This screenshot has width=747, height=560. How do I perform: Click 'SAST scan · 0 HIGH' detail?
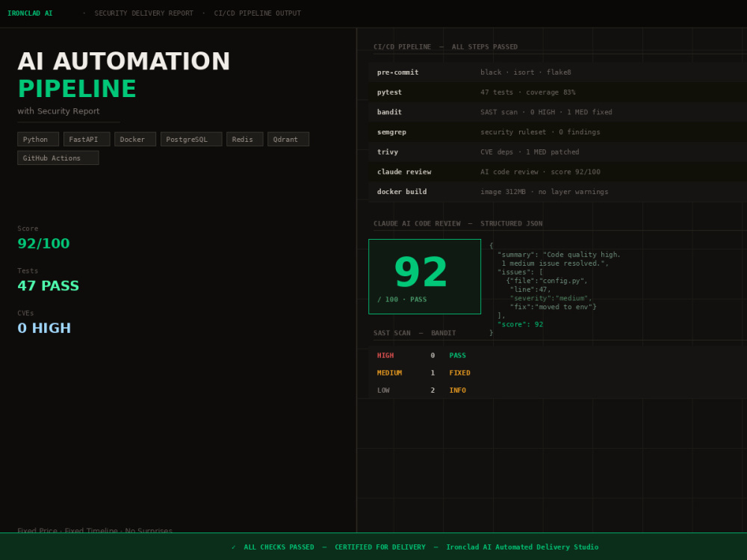pyautogui.click(x=518, y=112)
